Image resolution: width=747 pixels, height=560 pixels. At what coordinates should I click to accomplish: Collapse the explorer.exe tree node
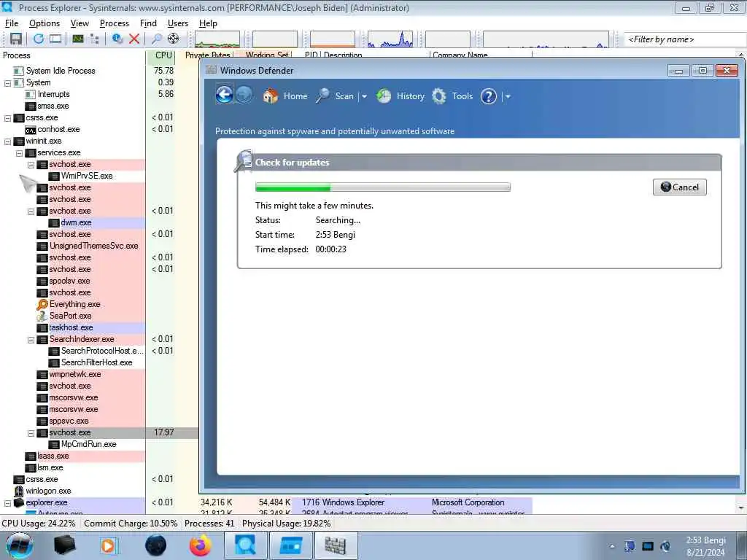(7, 503)
